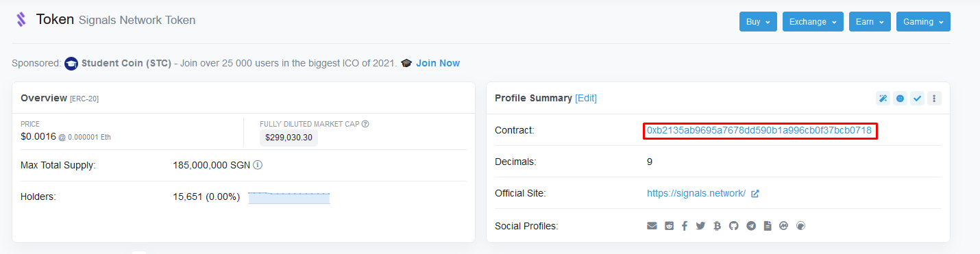Open the contract address link
980x254 pixels.
(x=759, y=130)
